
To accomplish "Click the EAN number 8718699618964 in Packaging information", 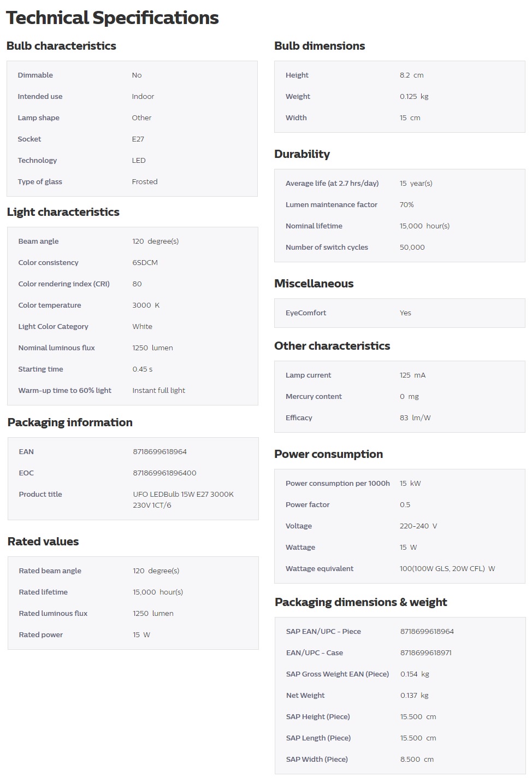I will click(x=159, y=452).
